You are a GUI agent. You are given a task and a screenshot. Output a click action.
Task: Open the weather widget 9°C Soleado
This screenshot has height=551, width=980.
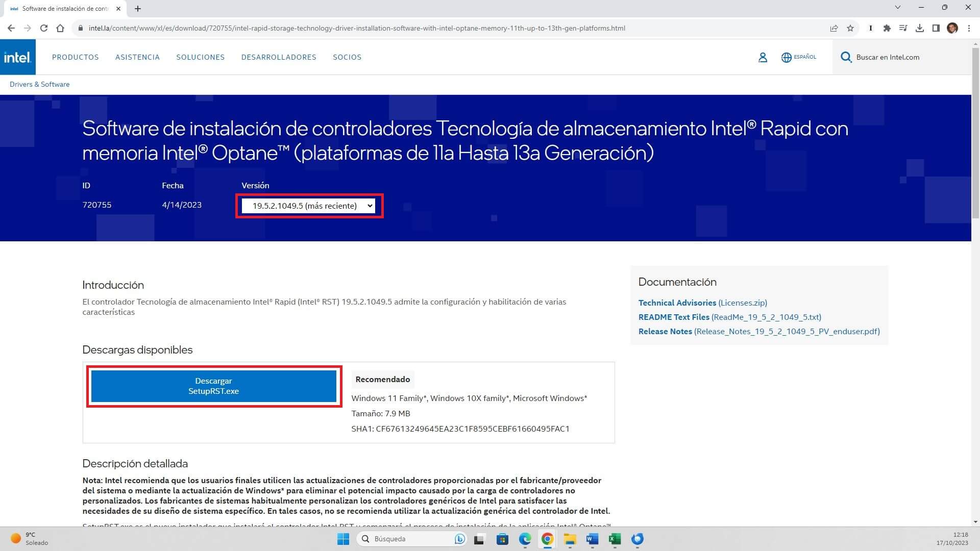click(x=30, y=539)
